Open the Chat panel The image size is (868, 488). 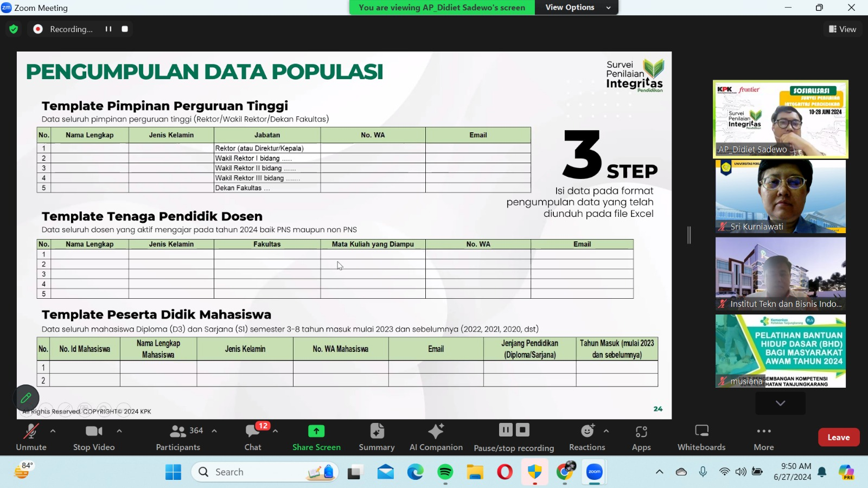pyautogui.click(x=253, y=437)
